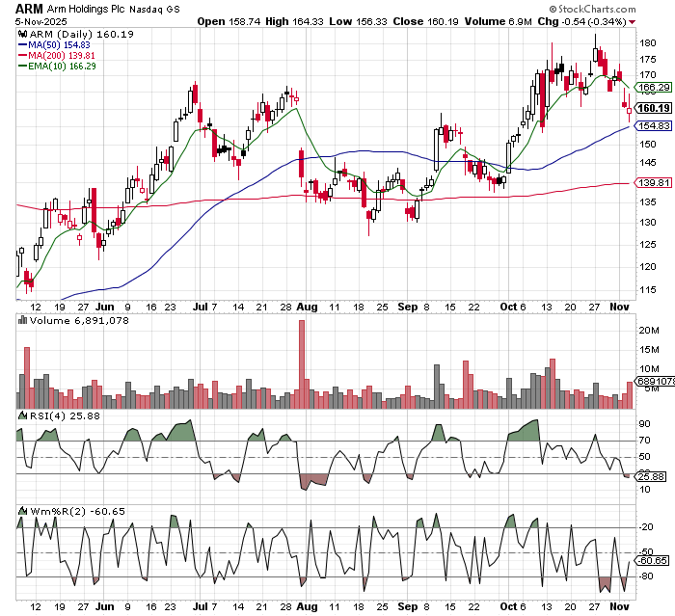Click the 139.81 price tag on right axis

(x=654, y=183)
